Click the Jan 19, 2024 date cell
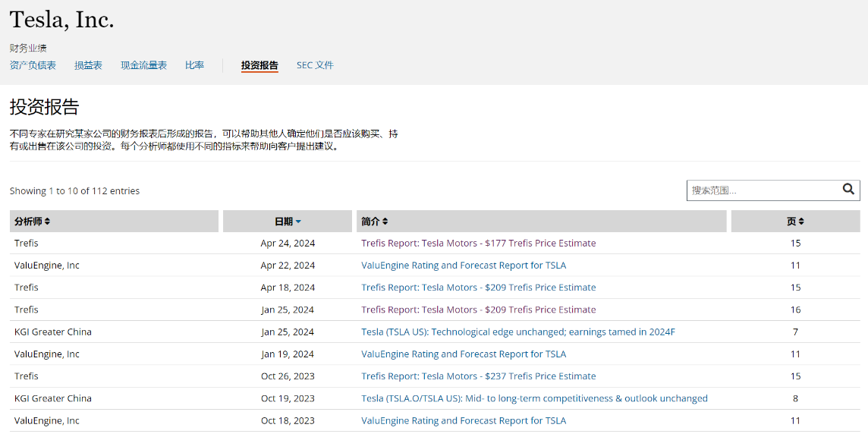Image resolution: width=868 pixels, height=434 pixels. (x=288, y=354)
